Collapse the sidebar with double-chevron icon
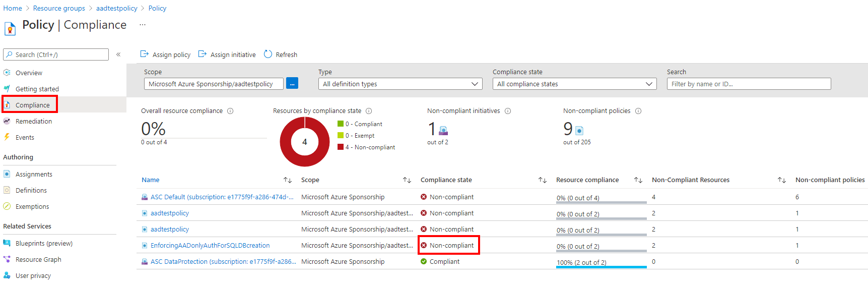The image size is (868, 284). 118,54
